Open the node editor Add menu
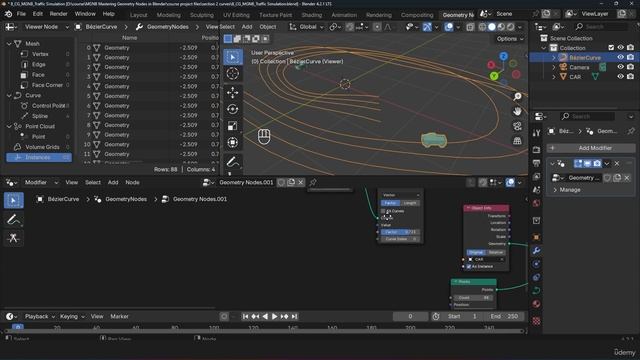 (x=113, y=182)
